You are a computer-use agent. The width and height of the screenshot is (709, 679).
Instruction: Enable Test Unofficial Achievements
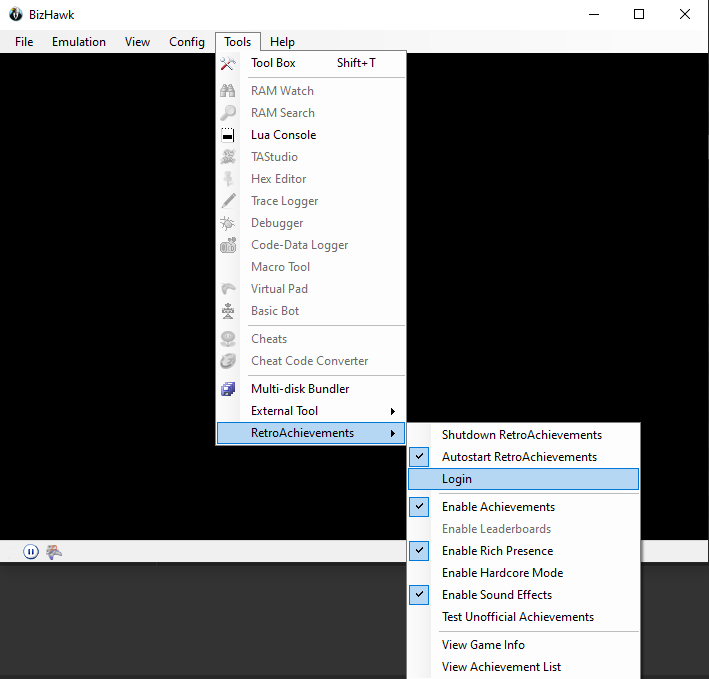coord(524,617)
